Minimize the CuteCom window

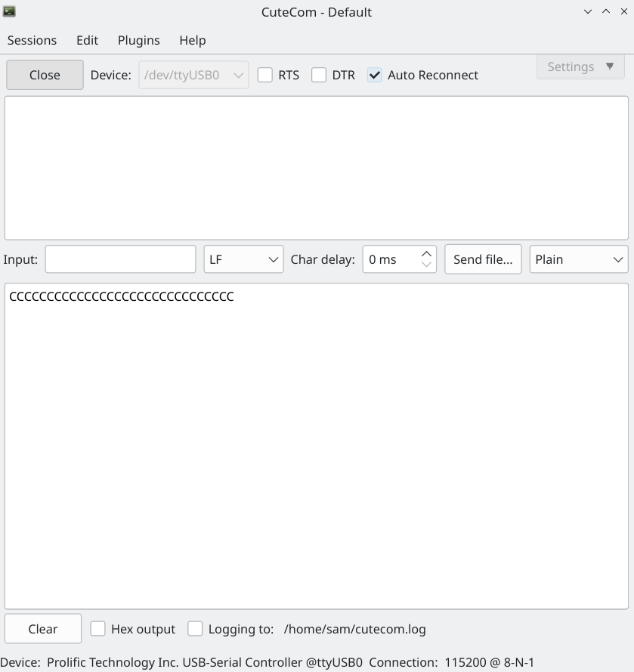(x=588, y=11)
